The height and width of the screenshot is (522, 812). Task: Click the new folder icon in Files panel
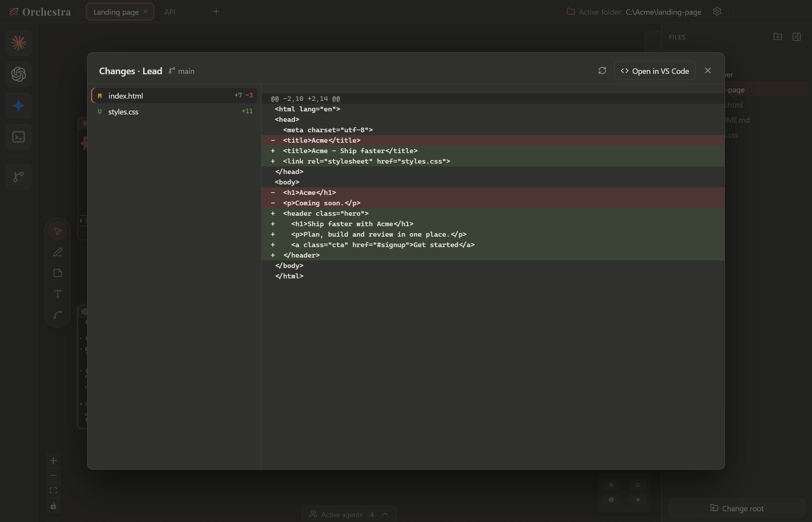778,37
